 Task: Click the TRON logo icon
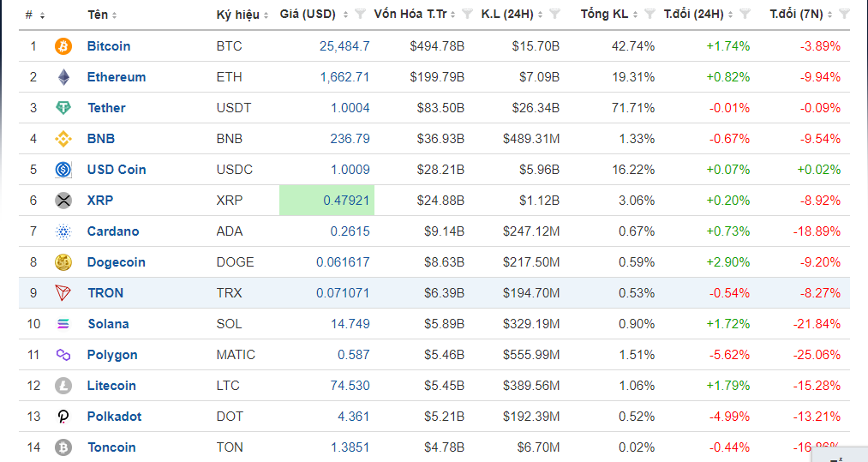63,293
